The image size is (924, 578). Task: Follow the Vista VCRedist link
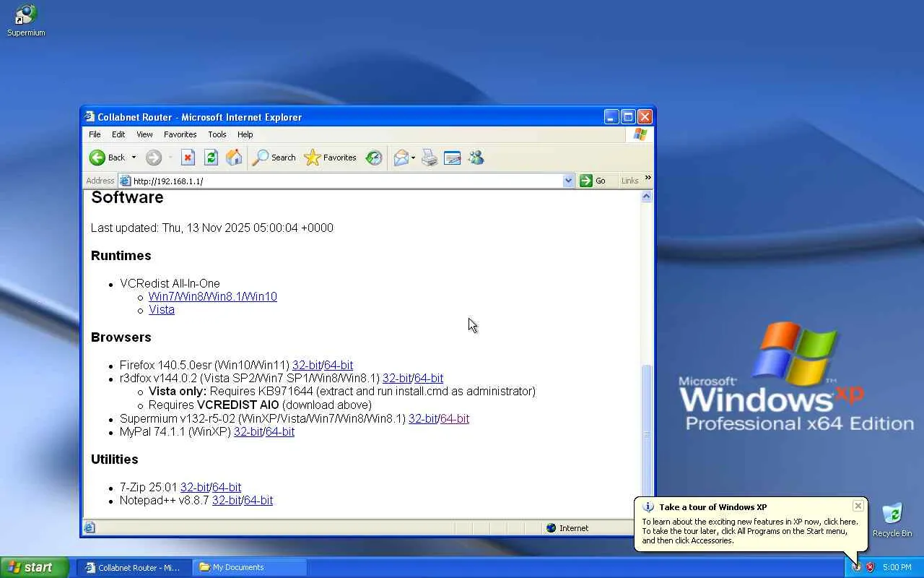click(x=162, y=310)
